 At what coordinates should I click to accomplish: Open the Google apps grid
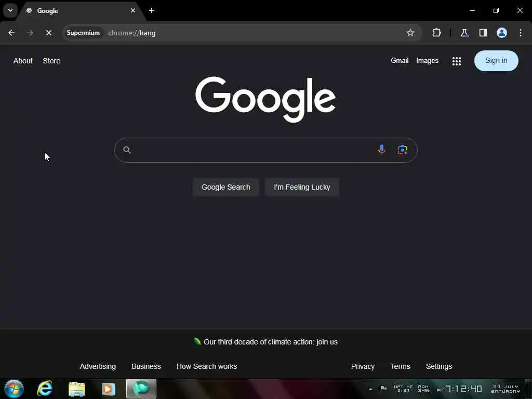(457, 61)
